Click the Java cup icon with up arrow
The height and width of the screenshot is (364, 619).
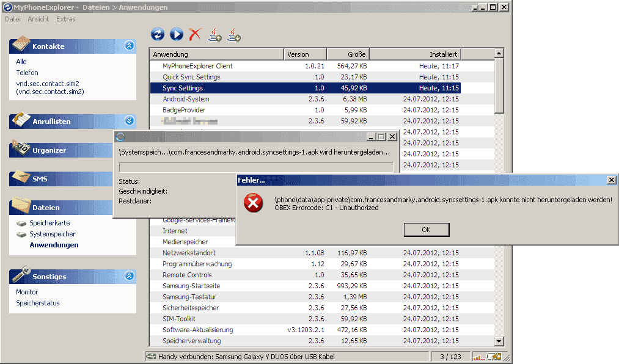(214, 34)
